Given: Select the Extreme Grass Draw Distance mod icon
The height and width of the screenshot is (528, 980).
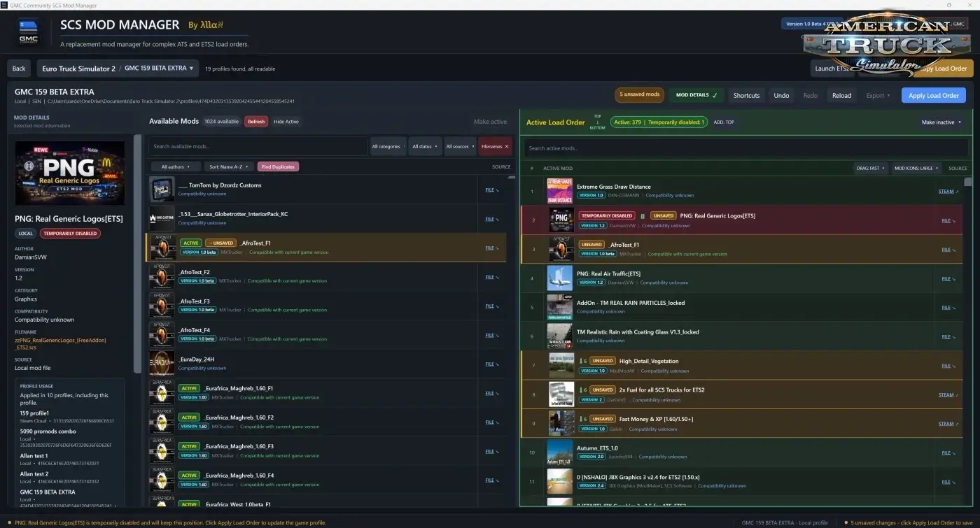Looking at the screenshot, I should pos(560,191).
